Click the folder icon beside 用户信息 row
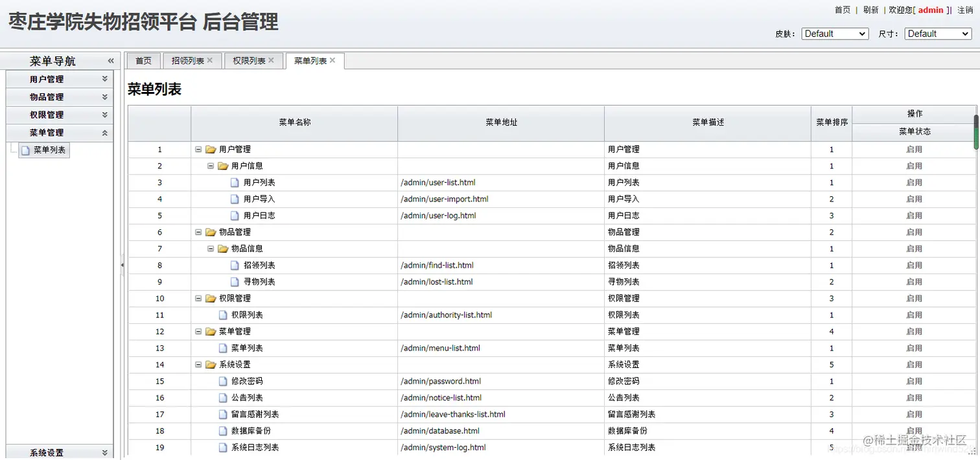980x460 pixels. (223, 166)
